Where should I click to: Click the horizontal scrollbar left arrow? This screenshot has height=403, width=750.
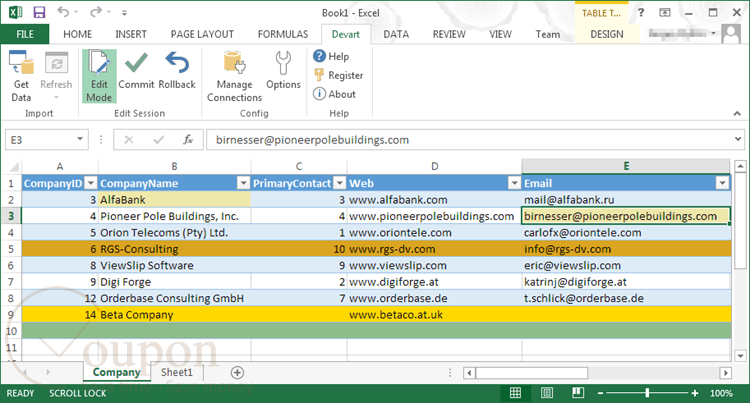(x=469, y=373)
